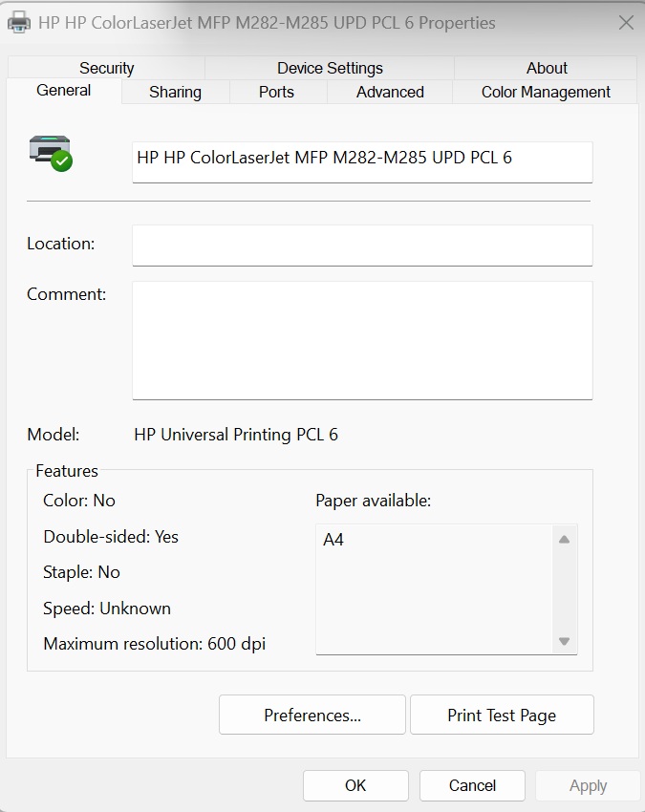Viewport: 645px width, 812px height.
Task: Click the "Location:" label
Action: tap(60, 244)
